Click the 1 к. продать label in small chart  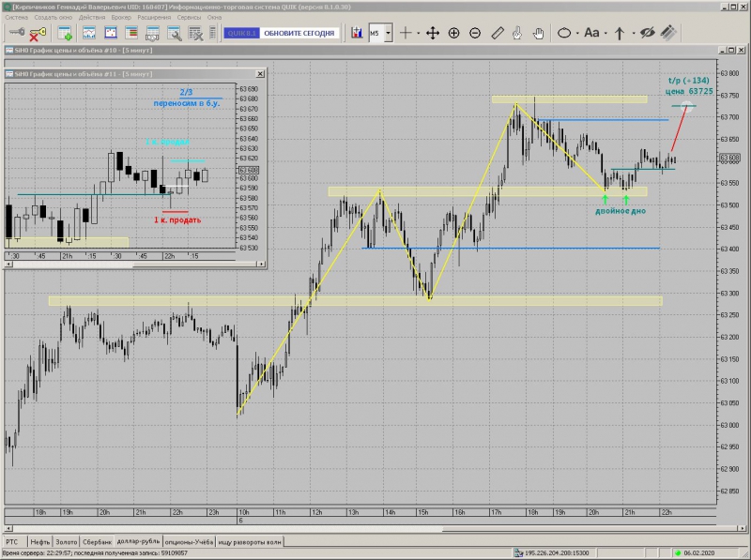click(177, 219)
